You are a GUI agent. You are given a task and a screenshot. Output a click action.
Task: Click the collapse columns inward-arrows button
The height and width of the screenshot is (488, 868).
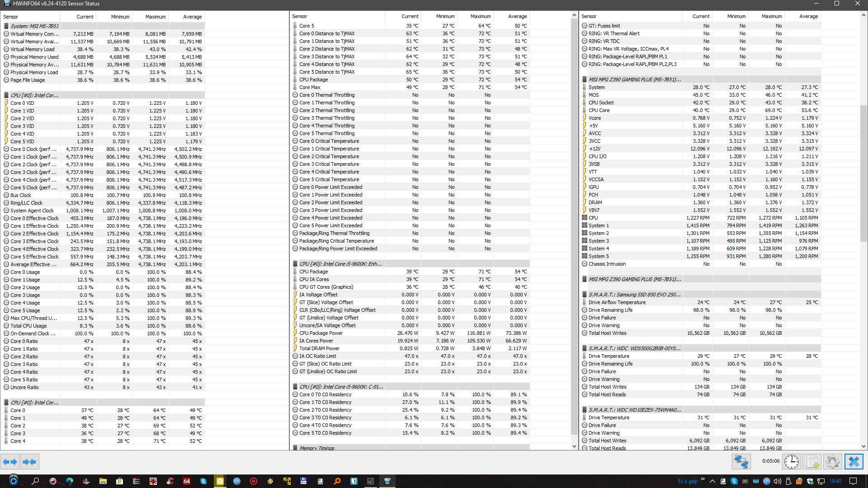pyautogui.click(x=29, y=462)
